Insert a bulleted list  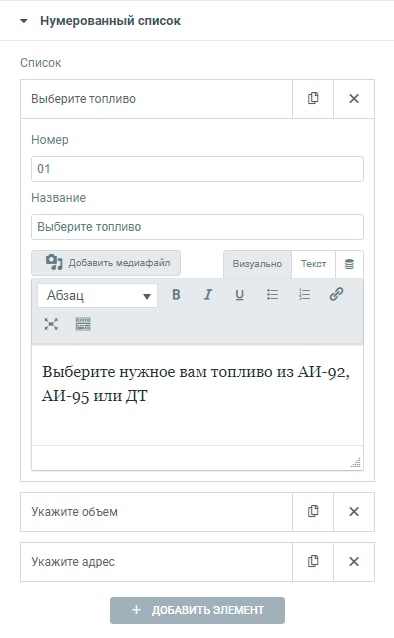click(x=272, y=295)
